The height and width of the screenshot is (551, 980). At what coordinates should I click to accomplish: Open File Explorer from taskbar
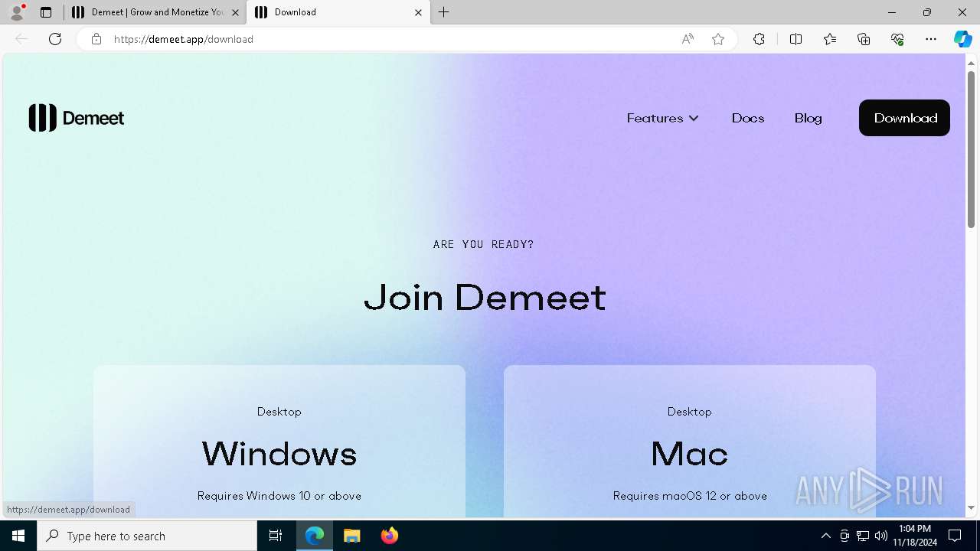point(352,536)
